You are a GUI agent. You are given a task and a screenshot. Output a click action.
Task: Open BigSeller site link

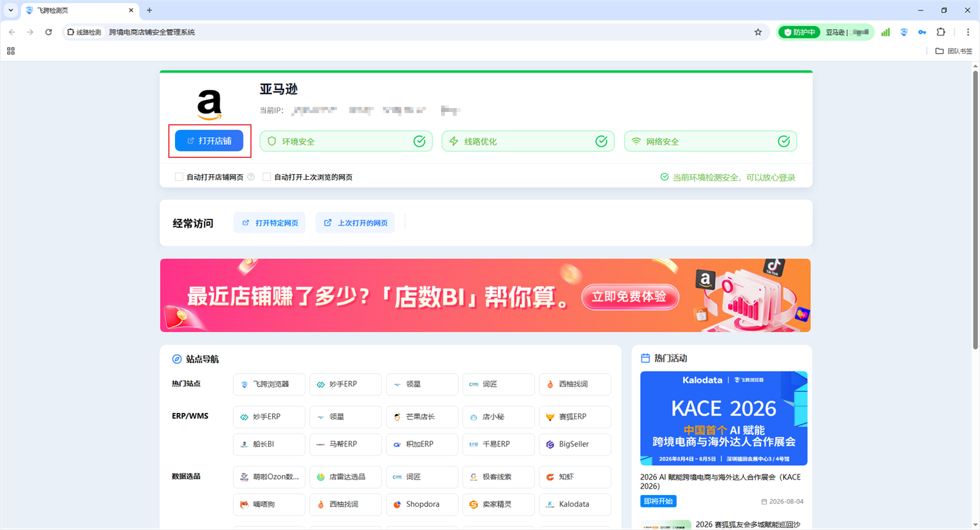575,444
